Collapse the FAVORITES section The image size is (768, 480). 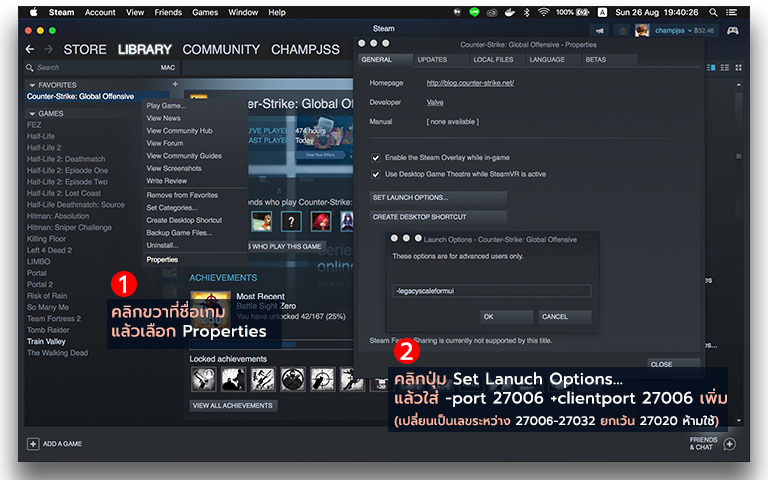(x=32, y=85)
